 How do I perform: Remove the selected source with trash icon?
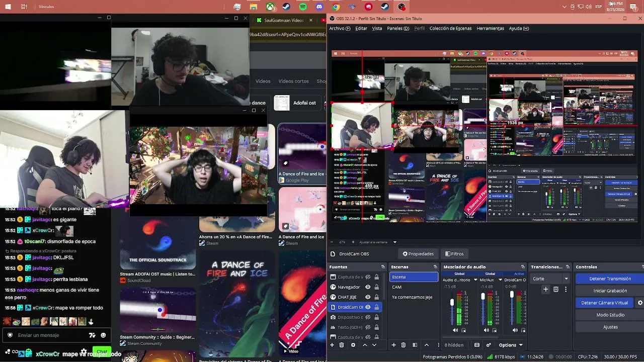pyautogui.click(x=342, y=345)
